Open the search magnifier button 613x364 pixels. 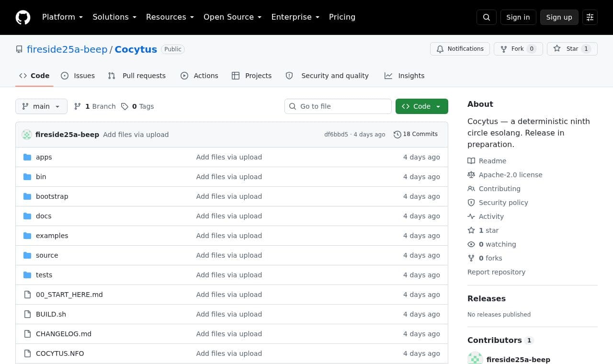(487, 17)
